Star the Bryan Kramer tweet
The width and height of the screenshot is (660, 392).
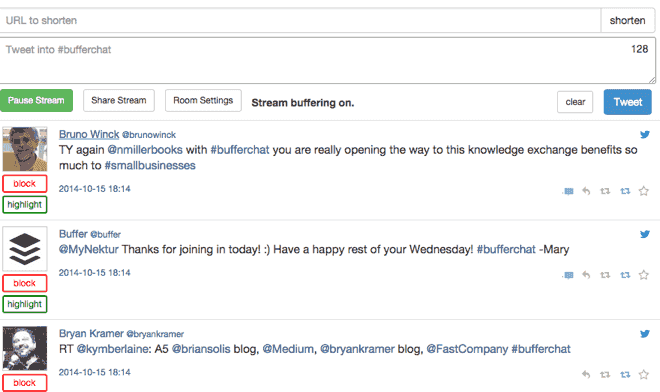point(644,374)
